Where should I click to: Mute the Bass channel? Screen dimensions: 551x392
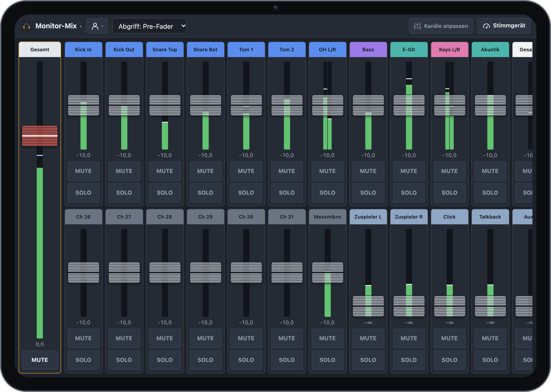pyautogui.click(x=368, y=171)
